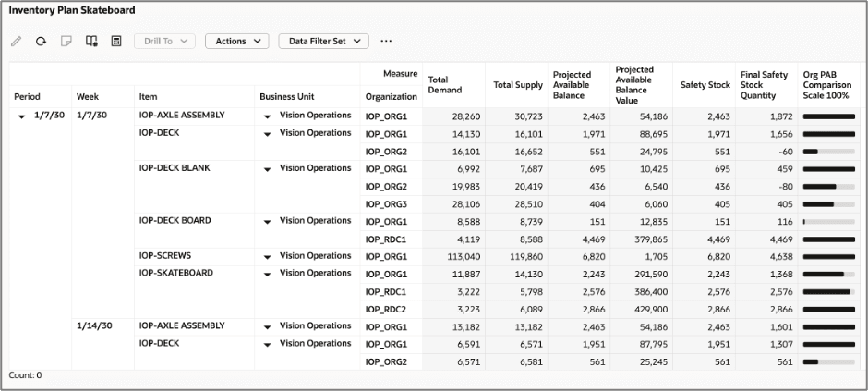This screenshot has height=392, width=868.
Task: Select the Total Supply column header
Action: click(x=518, y=85)
